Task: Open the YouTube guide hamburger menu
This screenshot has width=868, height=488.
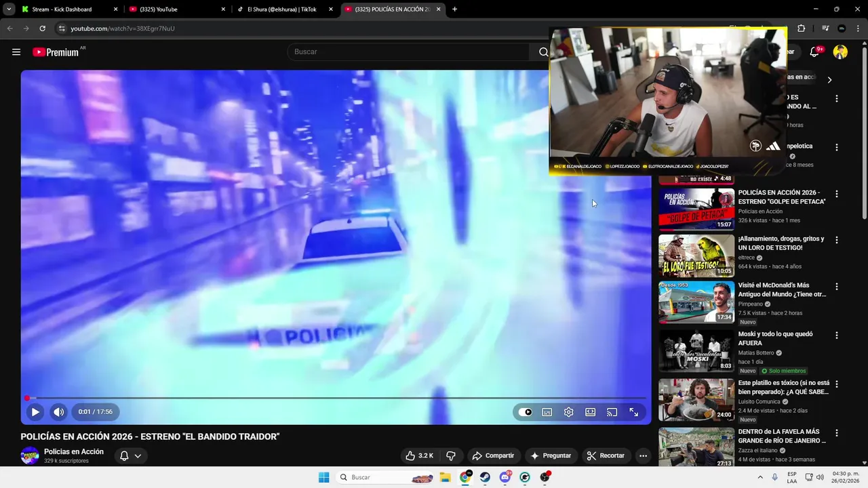Action: coord(16,52)
